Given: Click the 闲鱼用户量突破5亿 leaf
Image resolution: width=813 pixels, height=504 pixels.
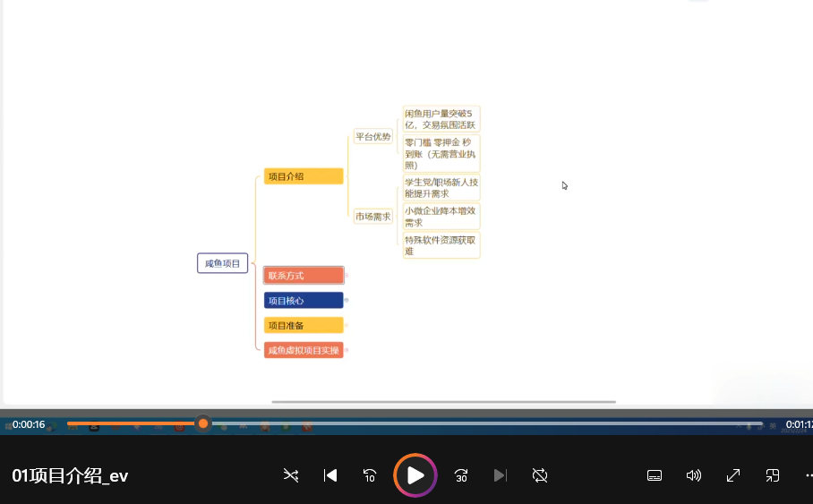Looking at the screenshot, I should coord(441,119).
